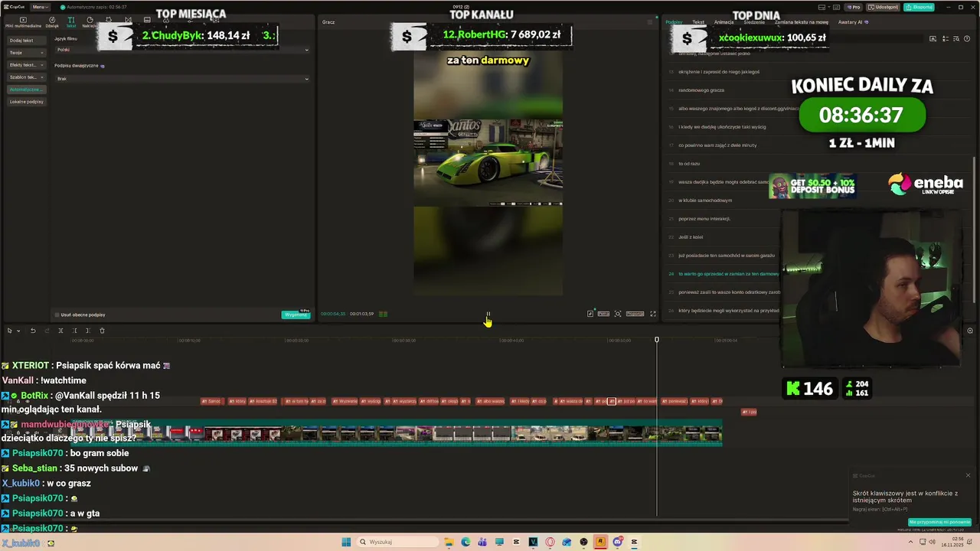Click the Windows Start button
This screenshot has height=551, width=980.
click(346, 542)
